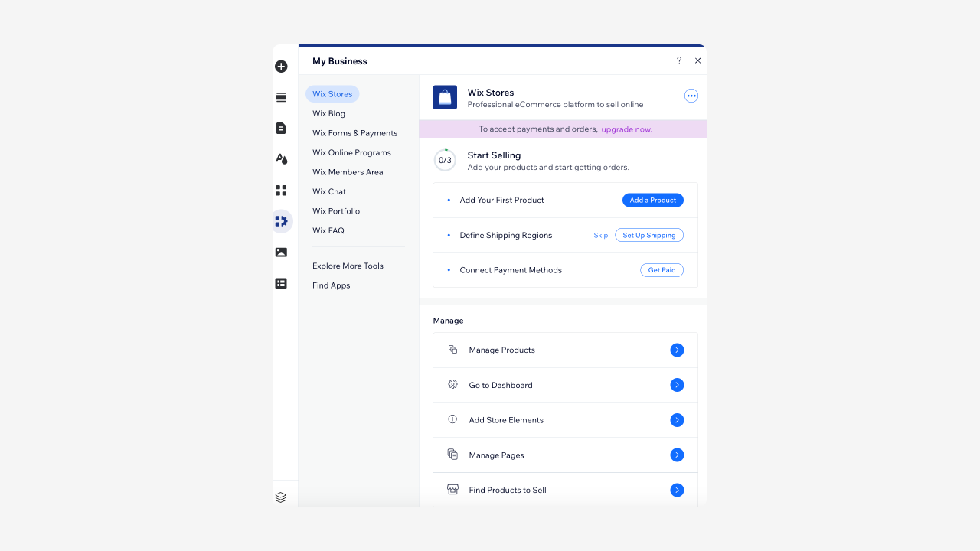Open the Site Design droplet icon
Screen dimensions: 980x551
coord(281,159)
